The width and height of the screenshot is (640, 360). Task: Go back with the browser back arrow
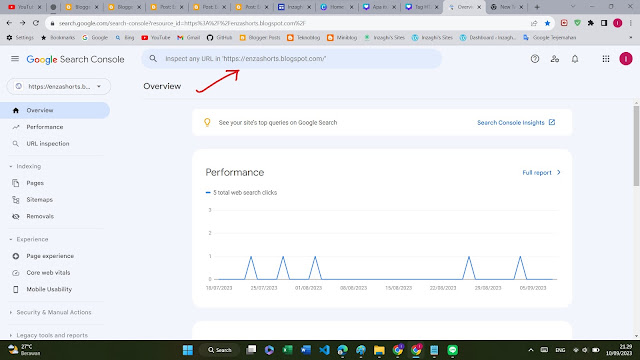9,23
